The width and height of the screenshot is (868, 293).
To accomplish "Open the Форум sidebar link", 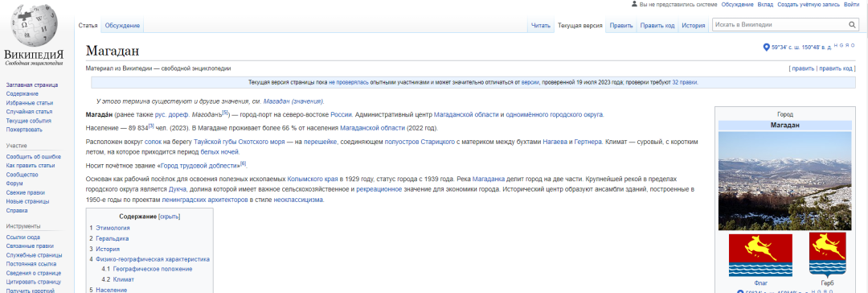I will tap(14, 184).
